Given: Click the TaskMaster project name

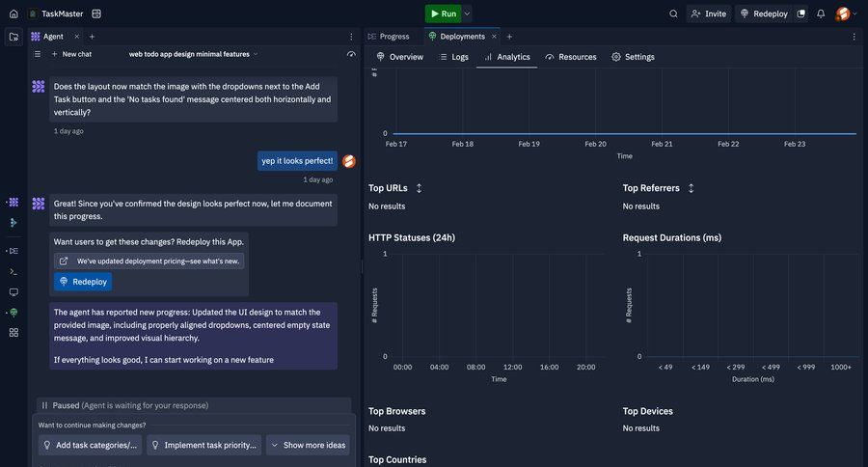Looking at the screenshot, I should point(62,14).
